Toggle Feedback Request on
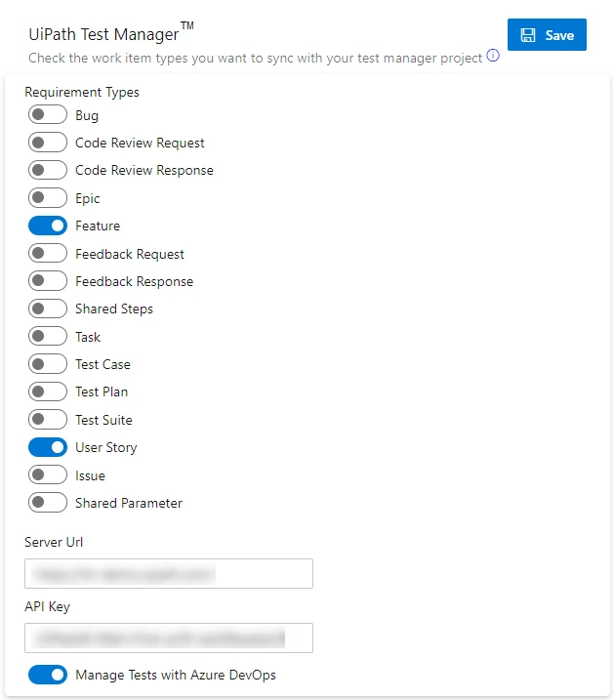This screenshot has width=614, height=700. 48,253
